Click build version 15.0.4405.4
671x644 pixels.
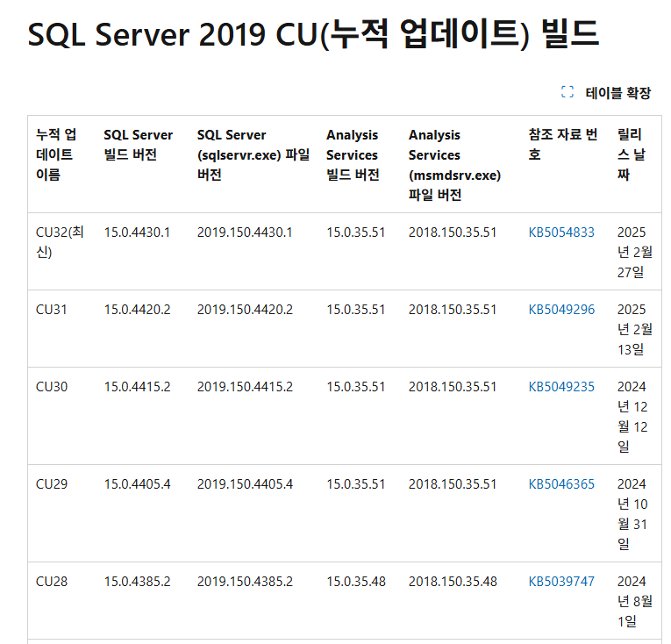tap(137, 484)
